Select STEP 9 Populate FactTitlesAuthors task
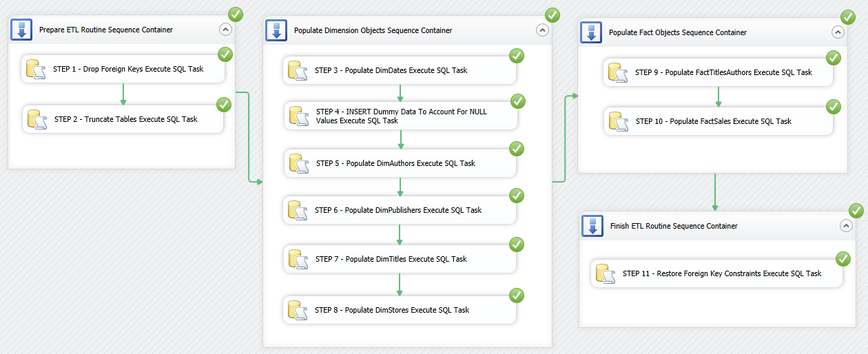This screenshot has height=354, width=868. [718, 73]
